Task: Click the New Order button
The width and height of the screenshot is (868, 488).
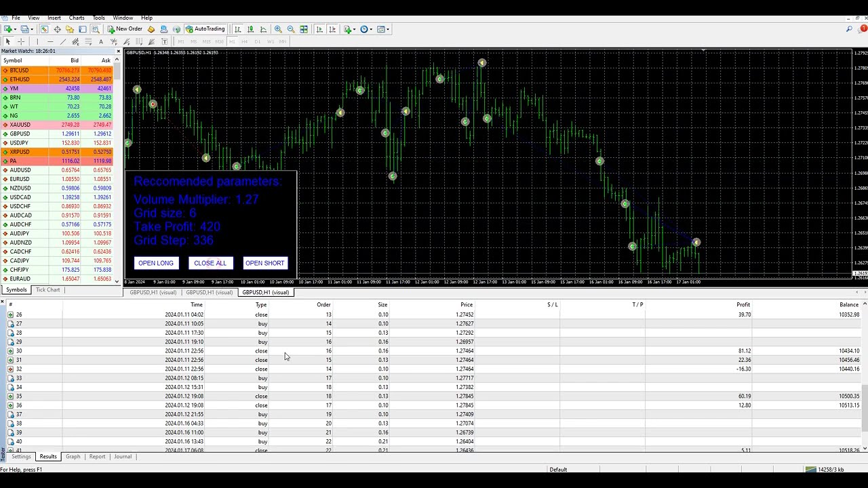Action: 125,29
